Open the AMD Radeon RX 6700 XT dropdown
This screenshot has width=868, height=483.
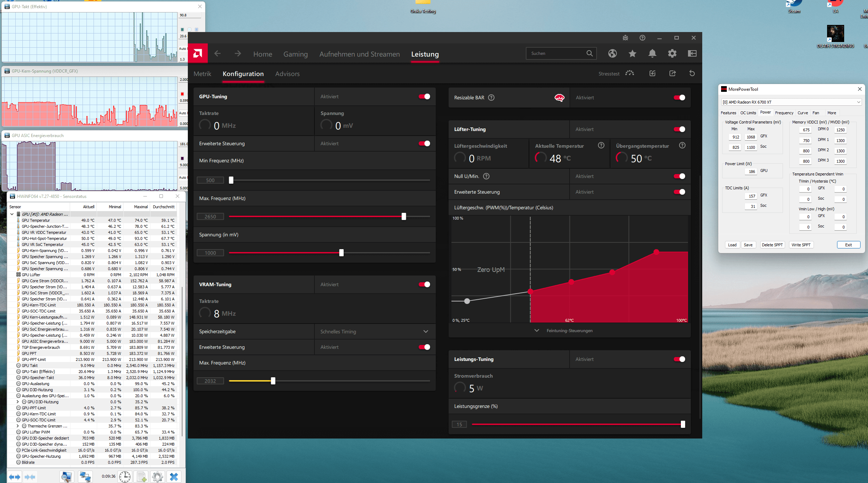point(791,102)
